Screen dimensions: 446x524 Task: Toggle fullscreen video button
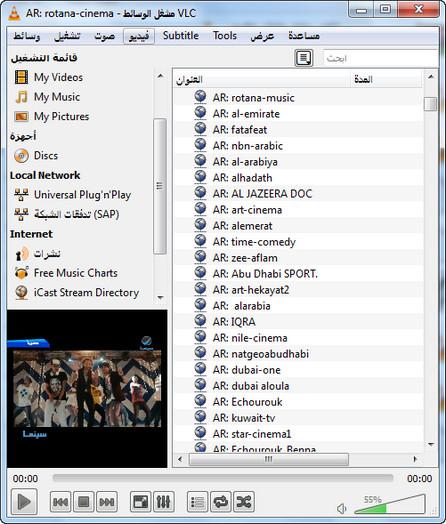[x=140, y=502]
